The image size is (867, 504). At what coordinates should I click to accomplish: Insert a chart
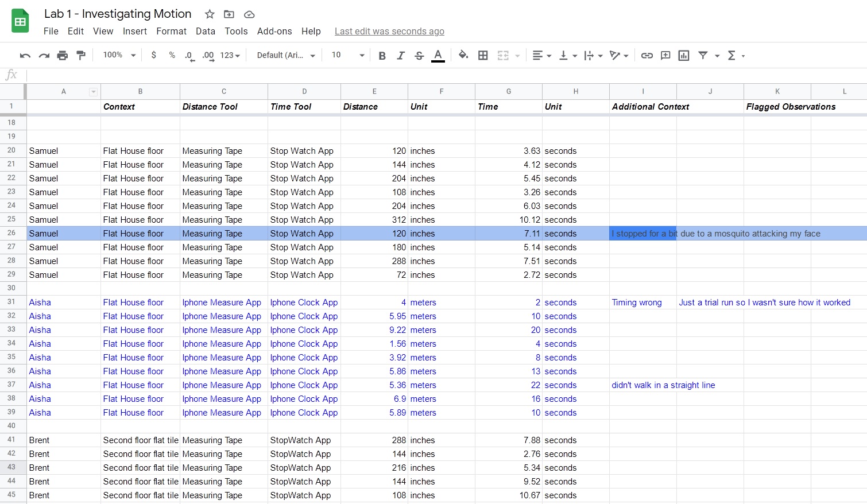click(684, 56)
